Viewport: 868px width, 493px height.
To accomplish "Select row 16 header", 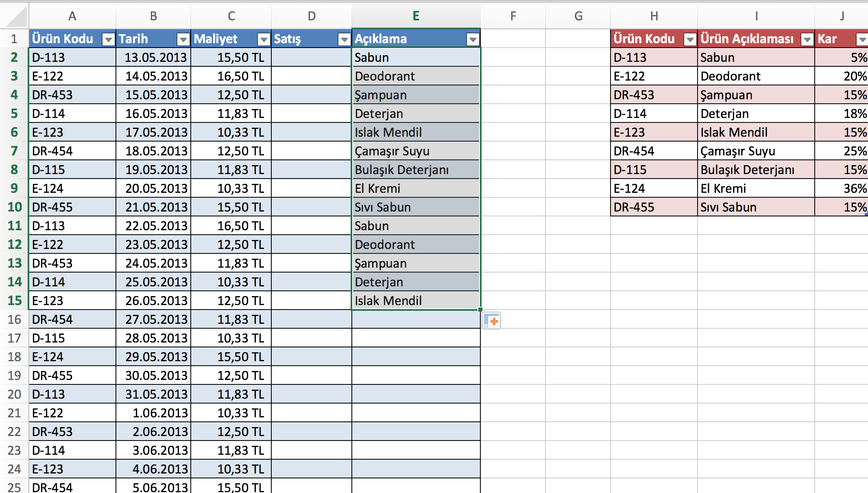I will pyautogui.click(x=14, y=319).
